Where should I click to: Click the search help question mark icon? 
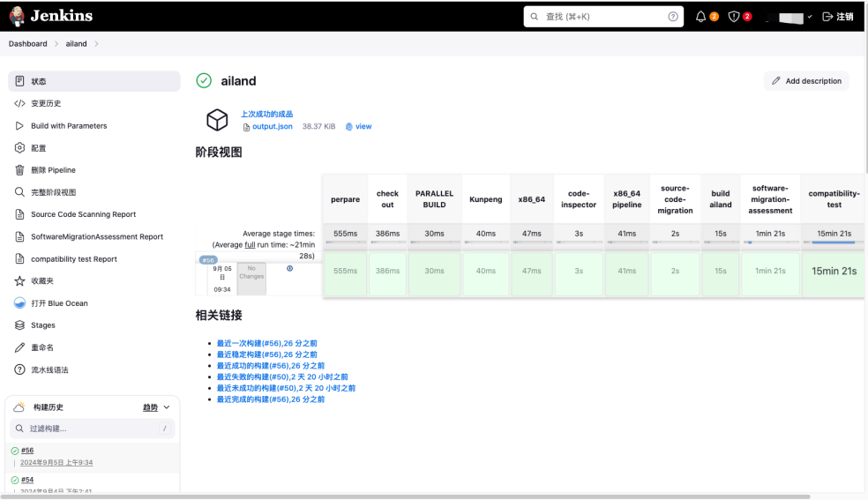point(673,17)
